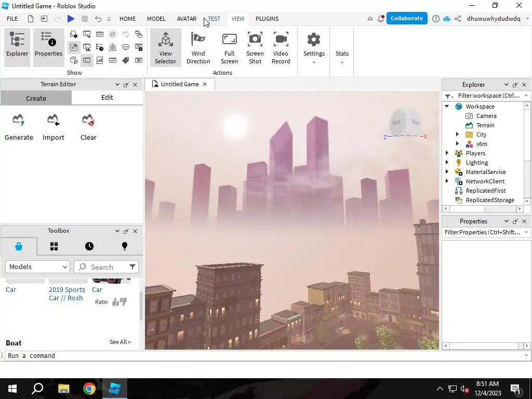Select Terrain in the Explorer tree
532x399 pixels.
(485, 125)
